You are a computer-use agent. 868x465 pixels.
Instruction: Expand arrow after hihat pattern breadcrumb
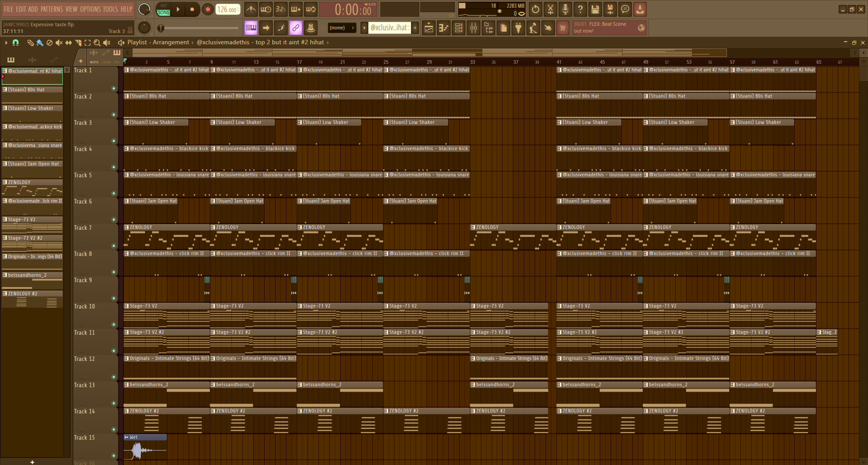pos(327,43)
